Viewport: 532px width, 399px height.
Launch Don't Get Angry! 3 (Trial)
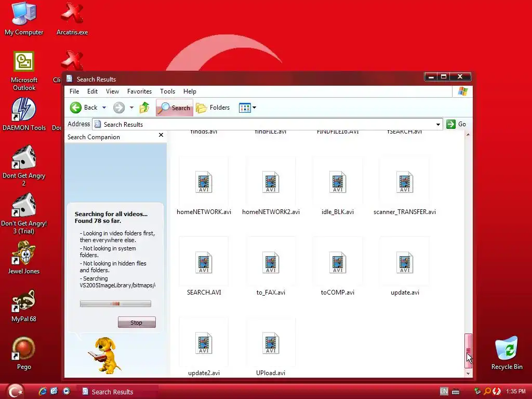coord(24,214)
